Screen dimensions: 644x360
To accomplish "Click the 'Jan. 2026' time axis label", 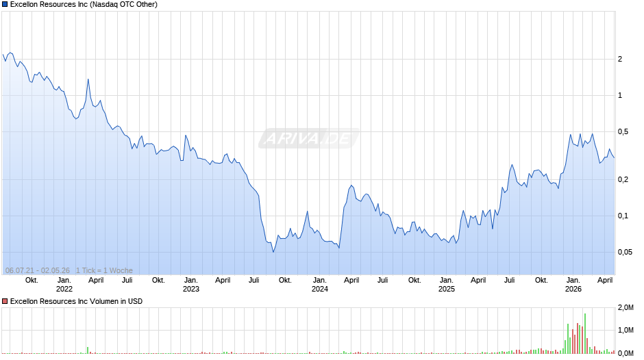I will click(573, 285).
